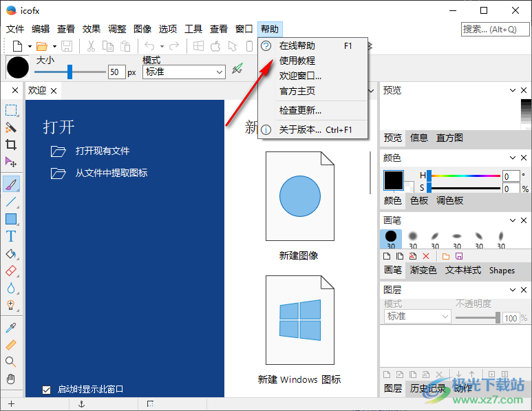Collapse the 画笔 panel chevron
Image resolution: width=532 pixels, height=411 pixels.
513,220
